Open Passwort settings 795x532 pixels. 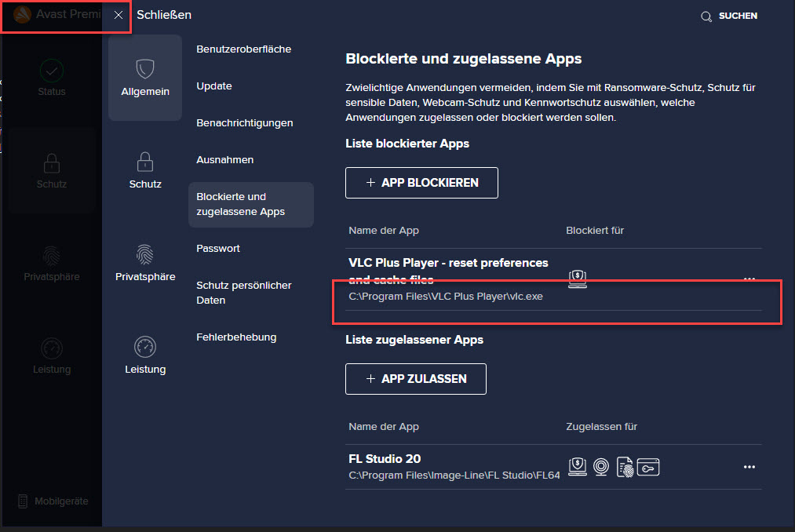pyautogui.click(x=218, y=249)
